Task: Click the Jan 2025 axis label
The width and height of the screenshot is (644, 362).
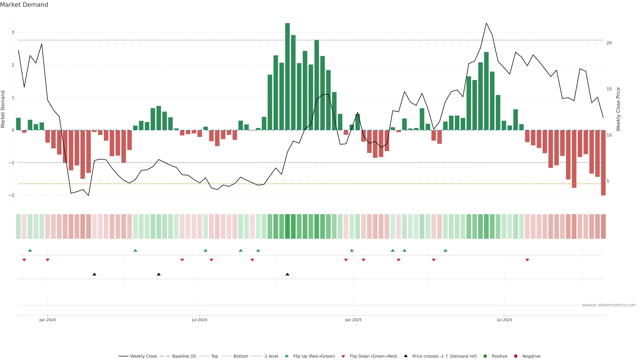Action: click(353, 320)
